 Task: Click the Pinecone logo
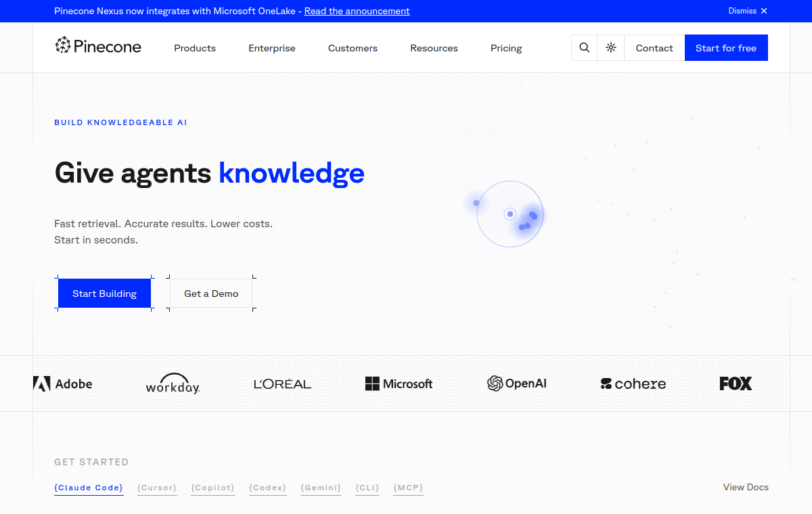98,46
